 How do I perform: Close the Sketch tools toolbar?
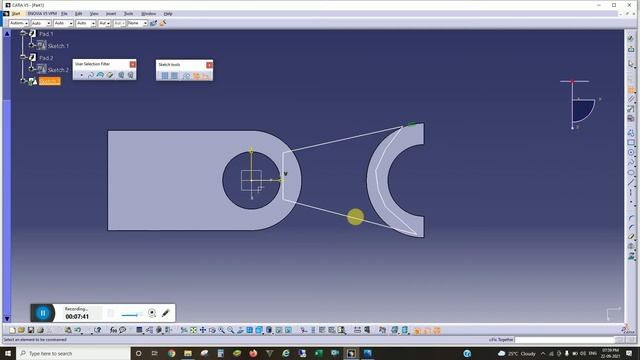point(209,65)
